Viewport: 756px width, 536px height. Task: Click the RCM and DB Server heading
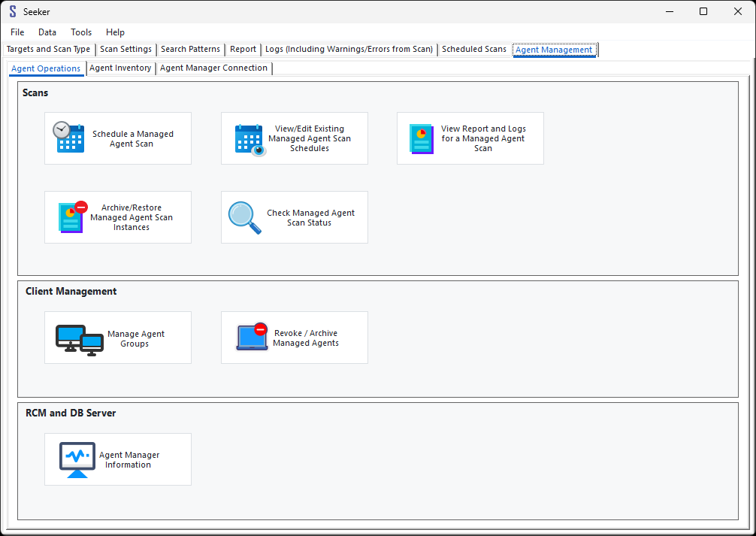71,413
